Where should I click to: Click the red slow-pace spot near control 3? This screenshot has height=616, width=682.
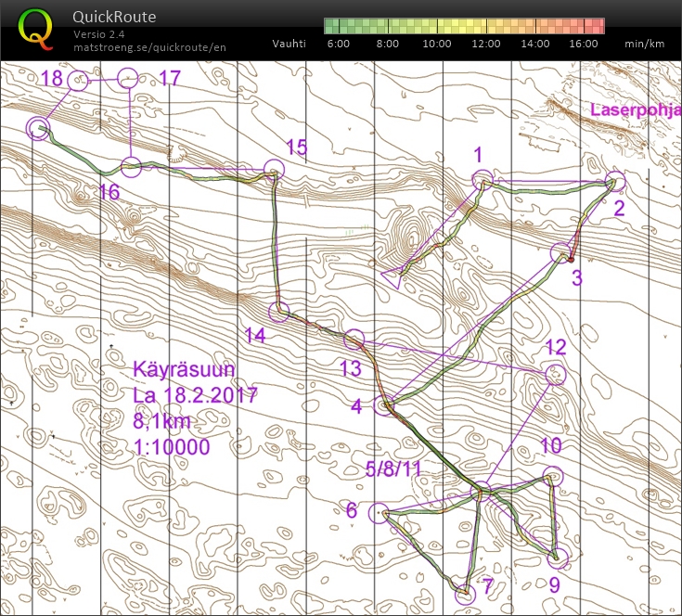click(x=572, y=260)
